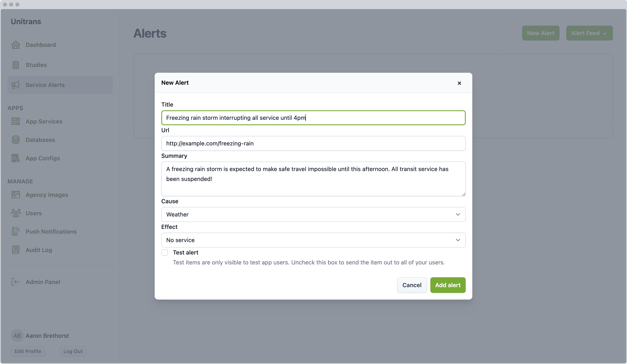Close the New Alert dialog with X

(x=459, y=83)
